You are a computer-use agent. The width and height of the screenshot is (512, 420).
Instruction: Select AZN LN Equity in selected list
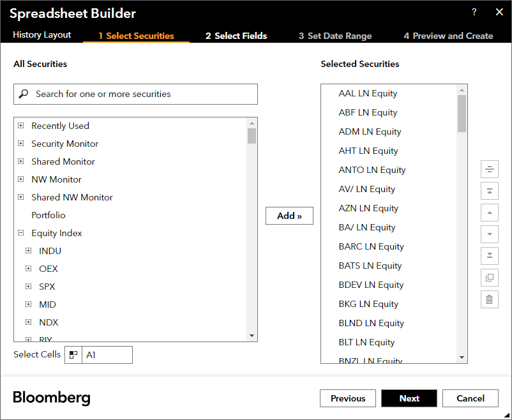[x=368, y=208]
